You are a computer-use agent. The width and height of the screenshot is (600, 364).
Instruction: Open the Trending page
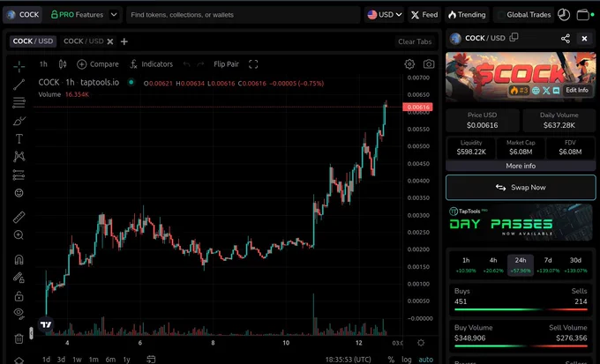(467, 14)
